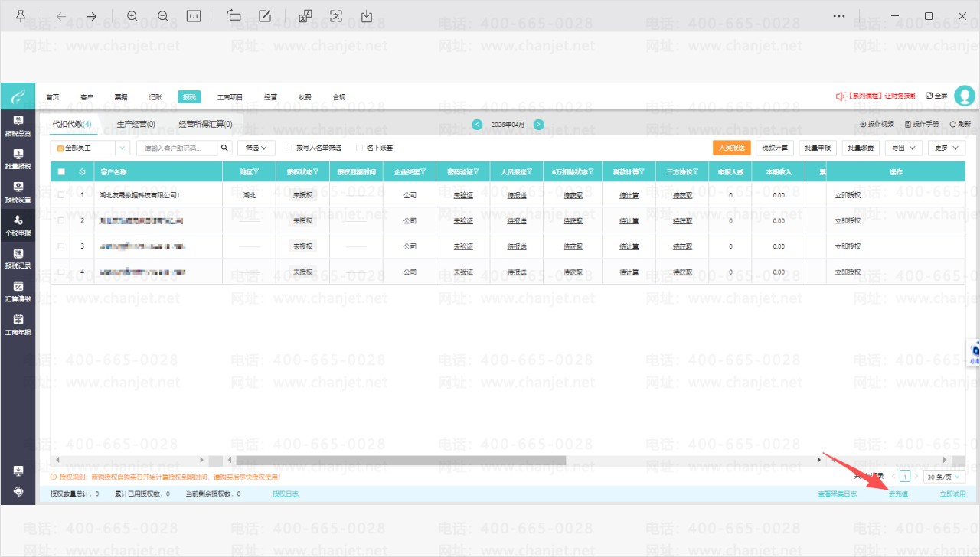Open the 全部员工 dropdown

(90, 148)
